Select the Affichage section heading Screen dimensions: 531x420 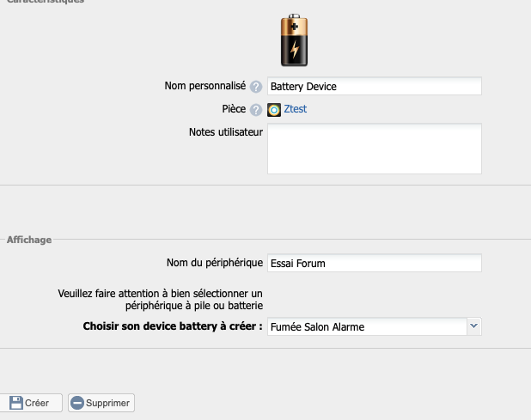coord(29,240)
